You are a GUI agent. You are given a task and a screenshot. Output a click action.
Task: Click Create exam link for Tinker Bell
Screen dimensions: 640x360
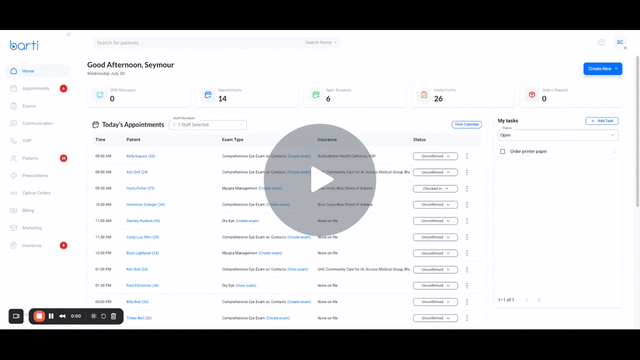pyautogui.click(x=278, y=318)
